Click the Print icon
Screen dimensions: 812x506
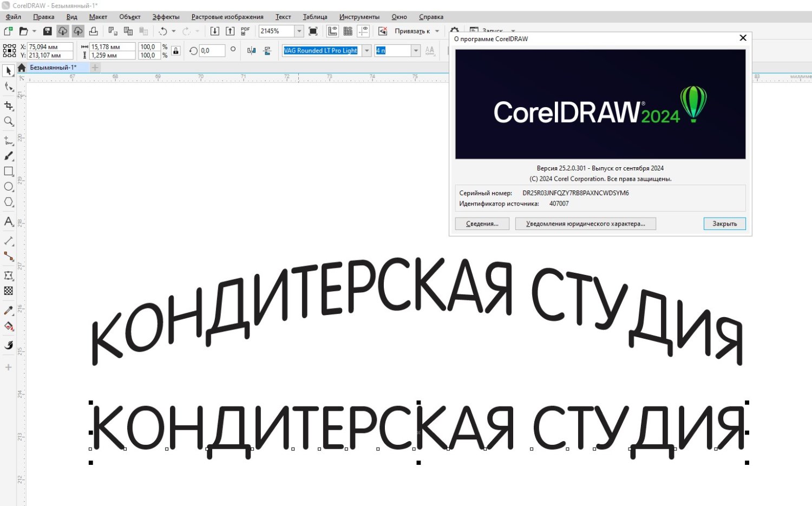(93, 31)
